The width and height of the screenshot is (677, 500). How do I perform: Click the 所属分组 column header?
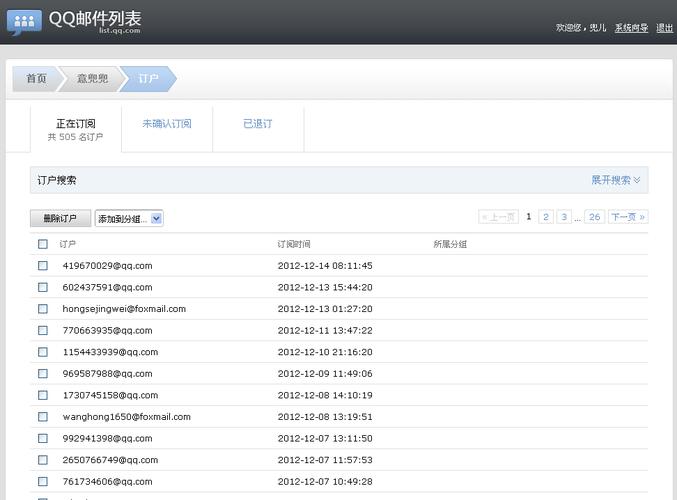(450, 244)
